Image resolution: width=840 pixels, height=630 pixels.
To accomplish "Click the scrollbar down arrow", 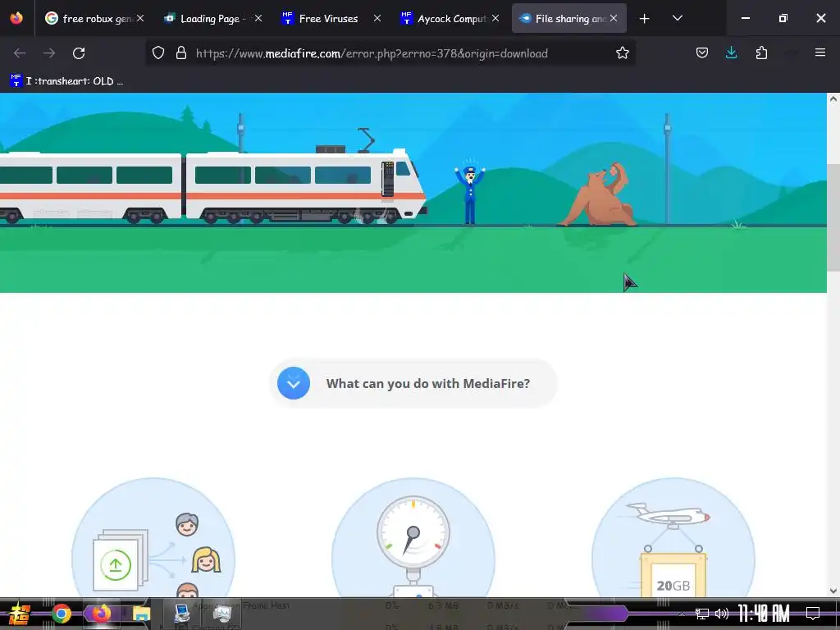I will point(833,591).
